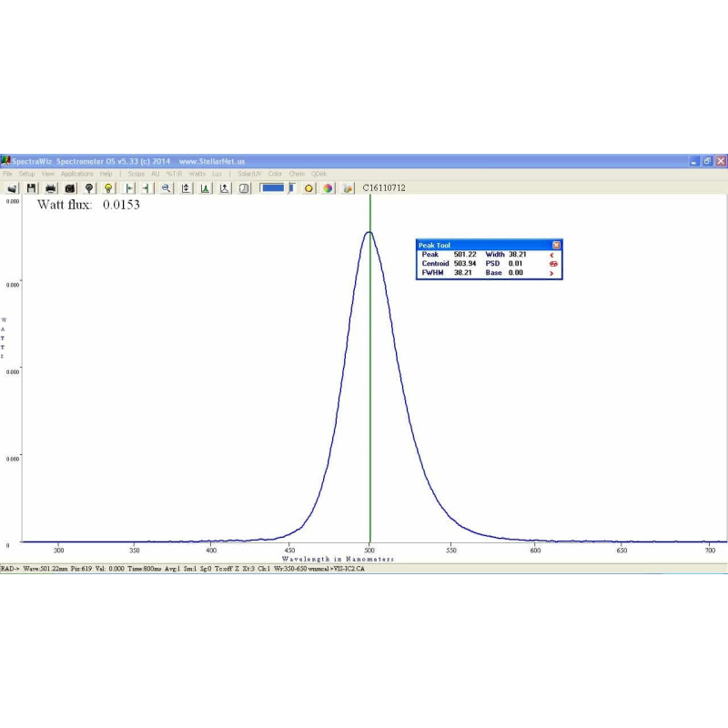Close the Peak Tool window
The width and height of the screenshot is (728, 728).
(556, 245)
